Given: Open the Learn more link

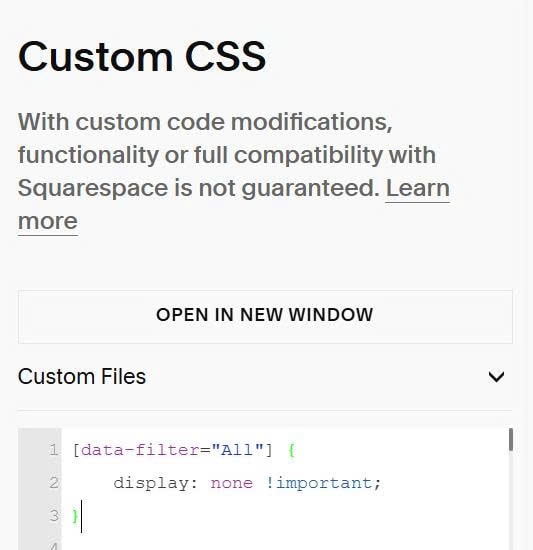Looking at the screenshot, I should (417, 189).
